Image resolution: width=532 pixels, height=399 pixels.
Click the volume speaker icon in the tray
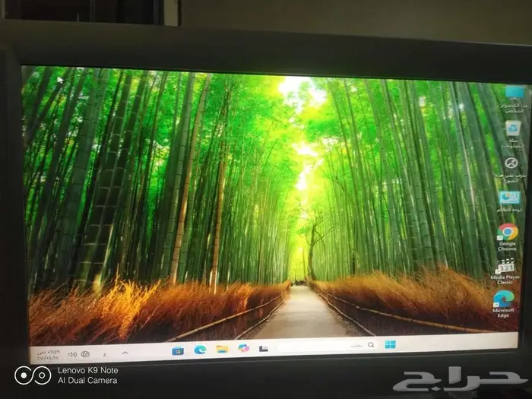click(x=72, y=354)
